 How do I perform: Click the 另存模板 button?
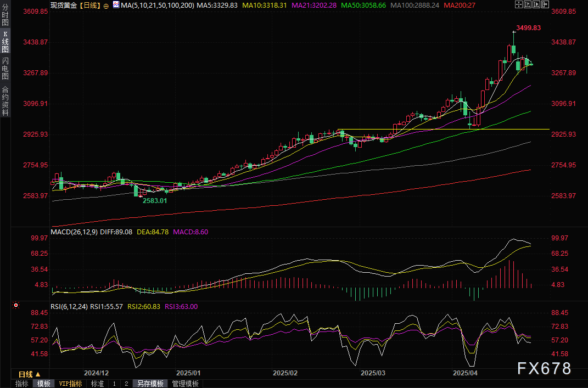tap(150, 384)
